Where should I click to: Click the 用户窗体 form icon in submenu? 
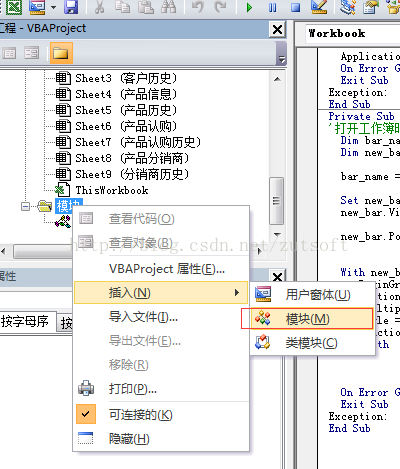tap(263, 294)
